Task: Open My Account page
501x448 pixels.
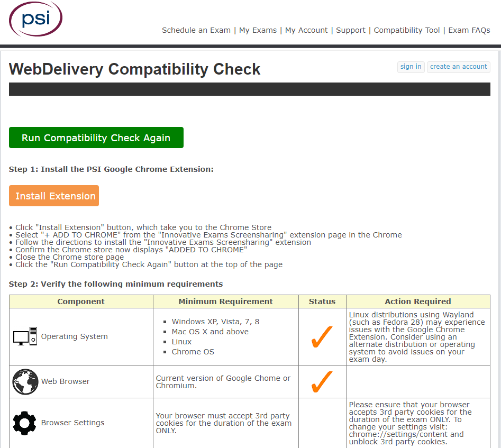Action: [x=306, y=30]
